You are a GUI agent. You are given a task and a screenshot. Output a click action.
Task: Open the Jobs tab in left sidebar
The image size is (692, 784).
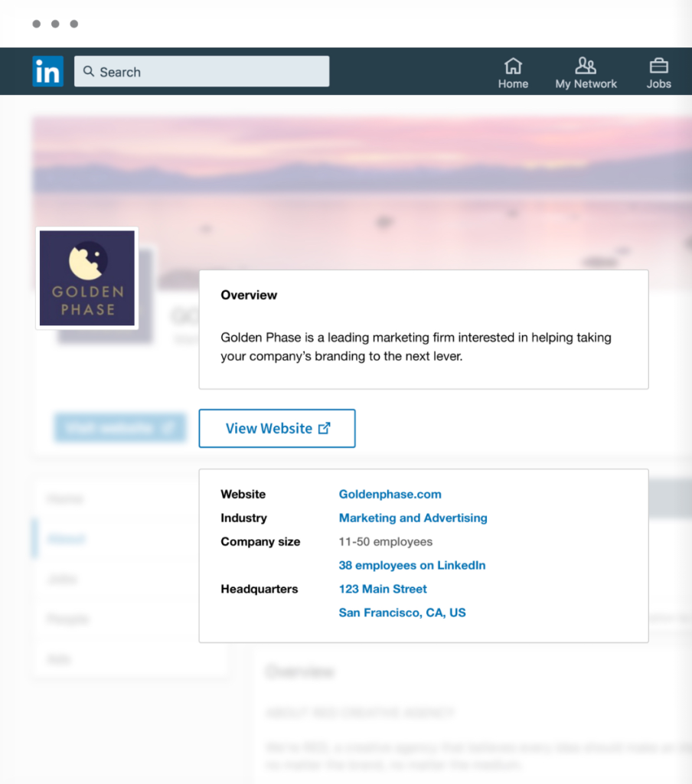click(63, 579)
